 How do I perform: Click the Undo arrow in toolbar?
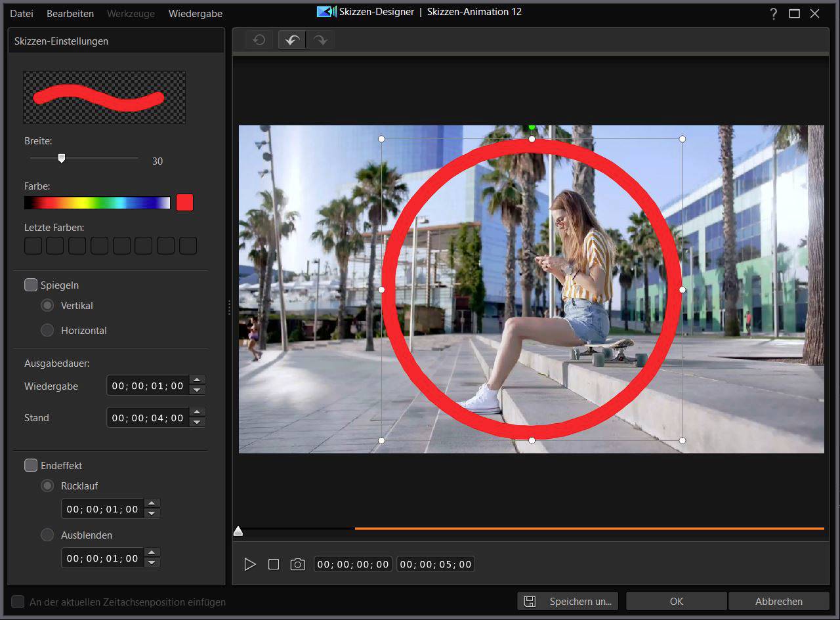[293, 41]
